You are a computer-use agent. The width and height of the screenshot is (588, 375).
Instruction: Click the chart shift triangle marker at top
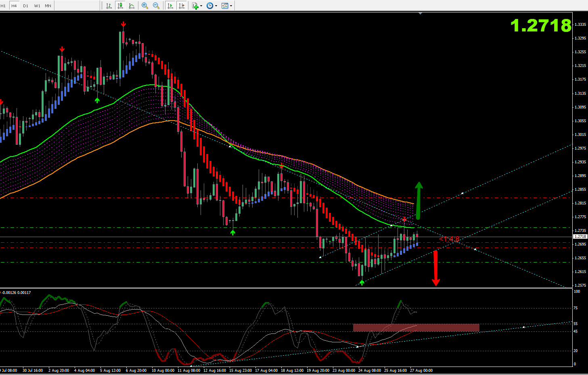(420, 13)
